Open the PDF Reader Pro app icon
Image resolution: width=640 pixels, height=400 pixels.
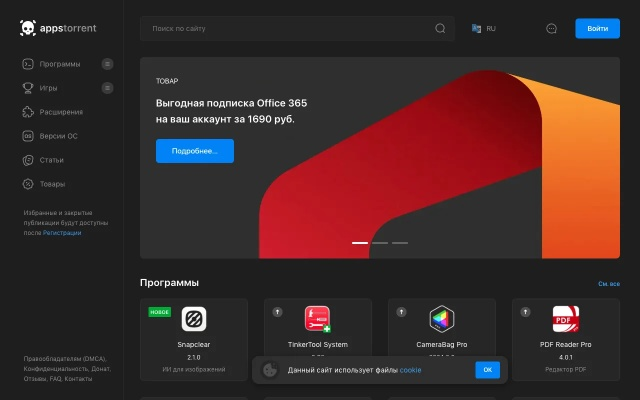[x=566, y=319]
